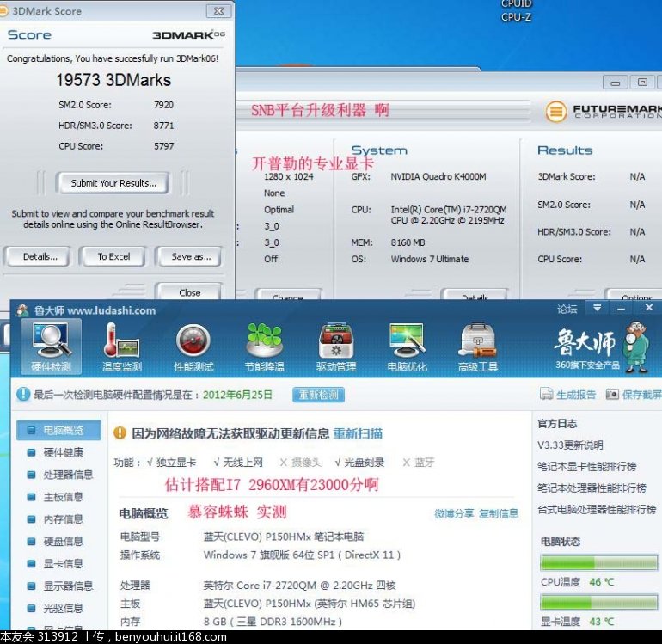Open 性能测试 performance test
Image resolution: width=662 pixels, height=644 pixels.
pos(193,347)
